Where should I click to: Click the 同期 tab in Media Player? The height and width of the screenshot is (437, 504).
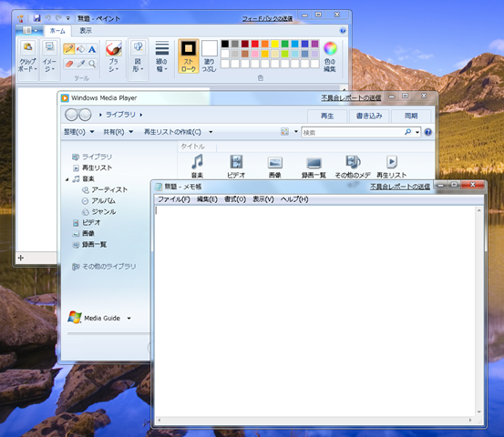point(411,116)
